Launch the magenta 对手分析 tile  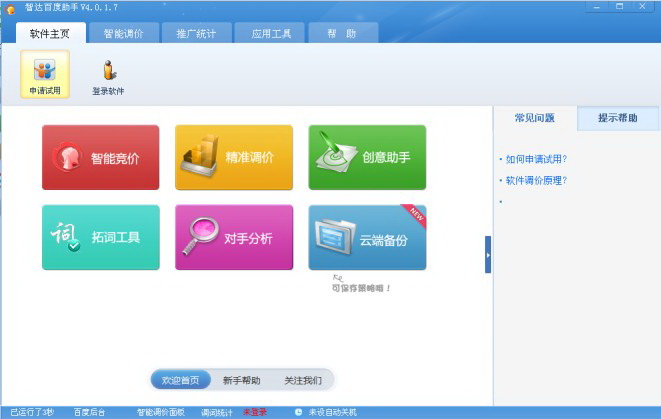(x=234, y=237)
